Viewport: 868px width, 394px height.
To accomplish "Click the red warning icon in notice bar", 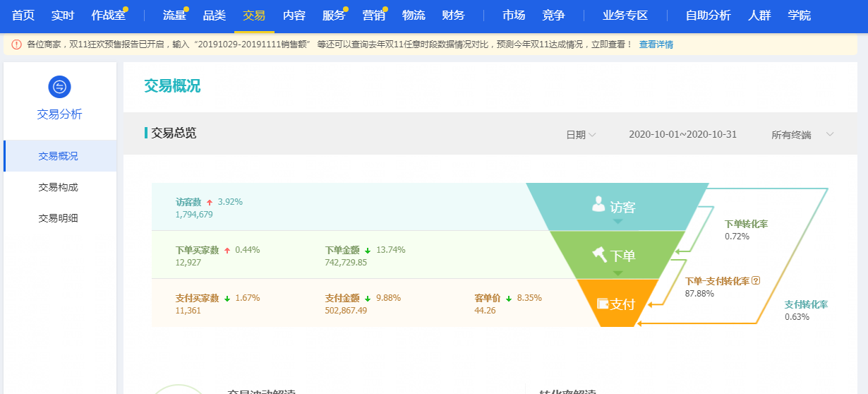I will pyautogui.click(x=16, y=44).
